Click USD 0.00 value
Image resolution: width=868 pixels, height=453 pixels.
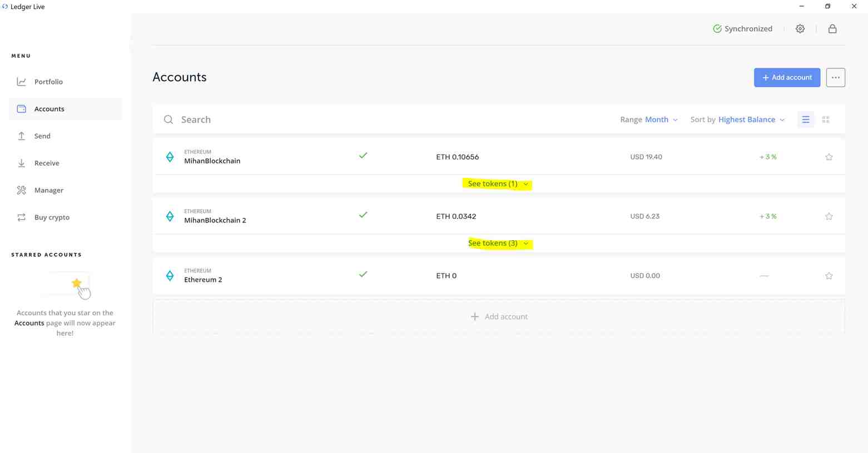pos(645,276)
